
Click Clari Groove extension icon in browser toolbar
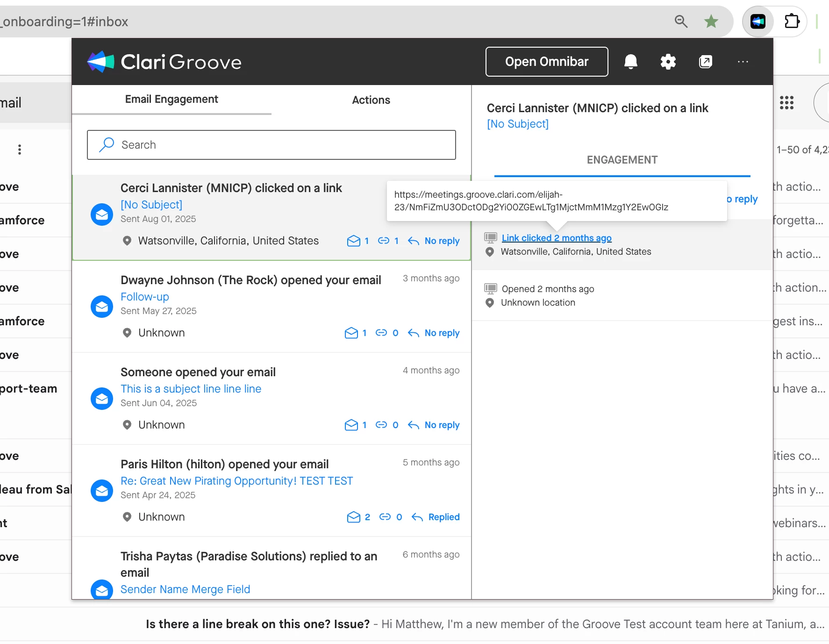click(x=758, y=21)
